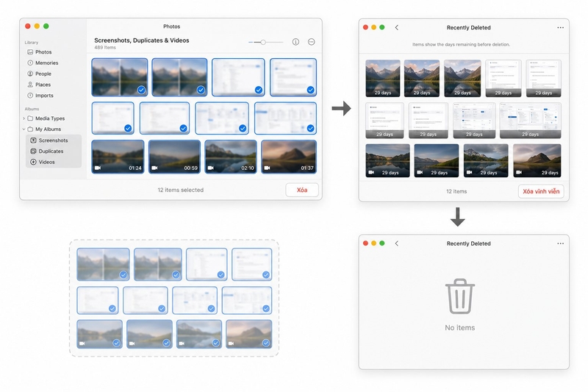This screenshot has height=392, width=588.
Task: Click the Imports clock icon
Action: [x=30, y=96]
